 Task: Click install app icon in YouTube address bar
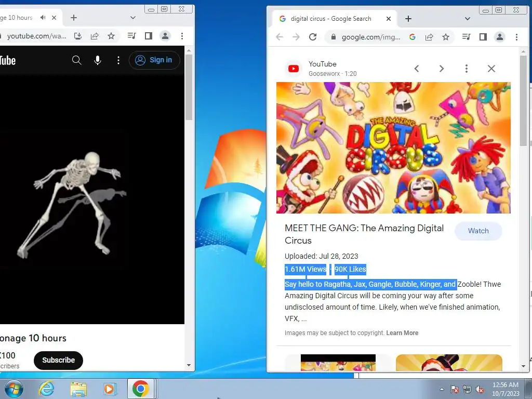click(78, 36)
